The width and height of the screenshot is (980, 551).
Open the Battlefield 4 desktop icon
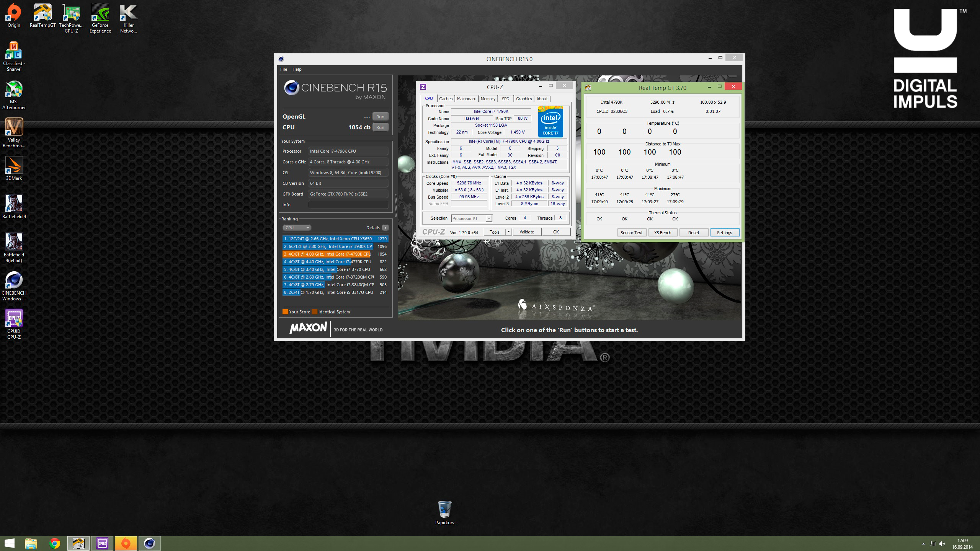(x=14, y=207)
